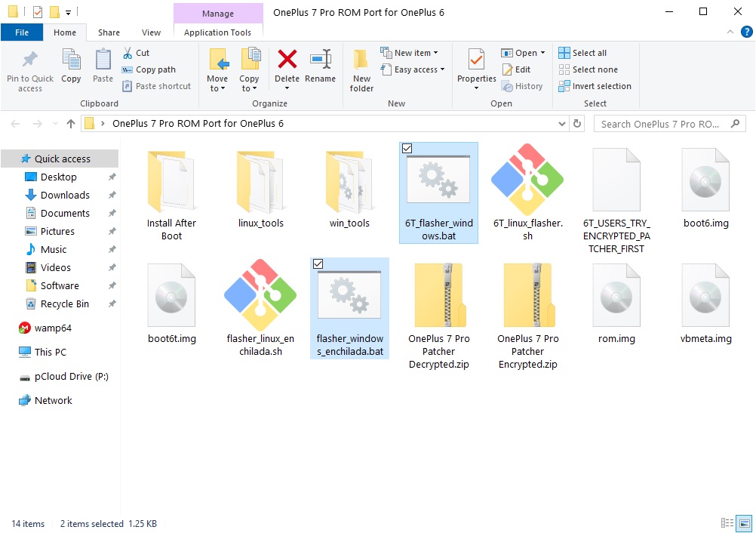Viewport: 756px width, 533px height.
Task: Collapse the ribbon with the chevron
Action: [x=730, y=32]
